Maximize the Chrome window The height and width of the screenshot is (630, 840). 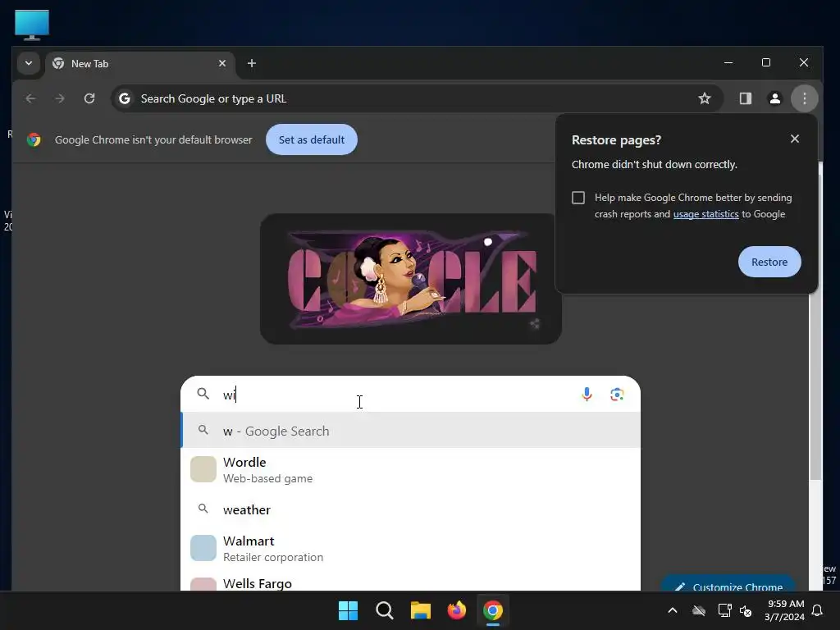[766, 62]
